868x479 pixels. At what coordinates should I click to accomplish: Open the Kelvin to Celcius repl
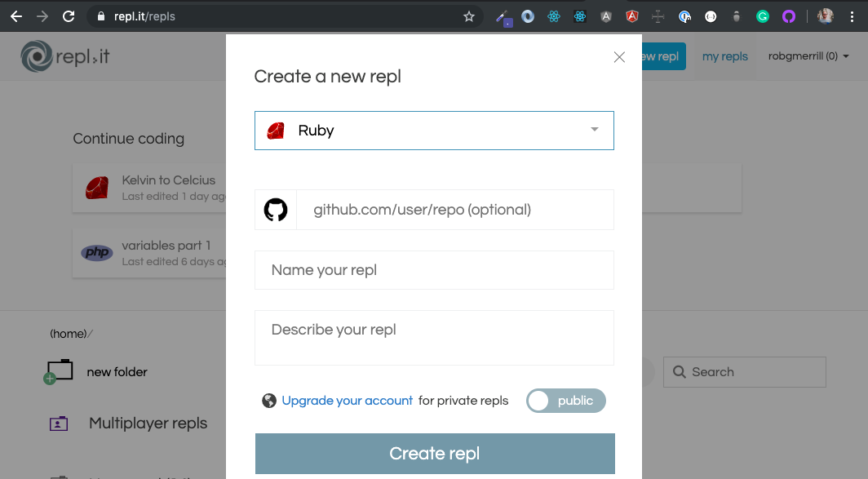point(149,188)
